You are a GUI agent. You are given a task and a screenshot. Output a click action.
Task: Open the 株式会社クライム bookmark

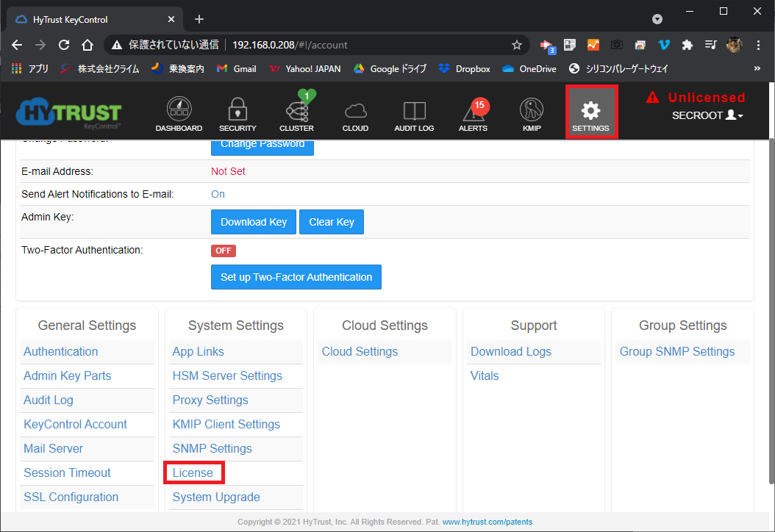[99, 68]
